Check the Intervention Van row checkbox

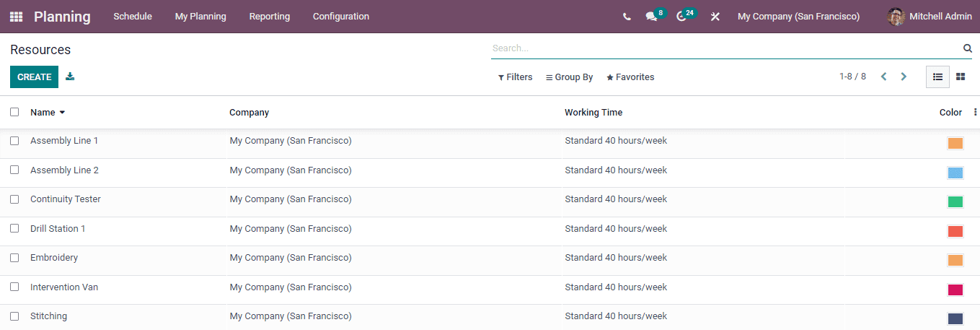click(x=14, y=287)
